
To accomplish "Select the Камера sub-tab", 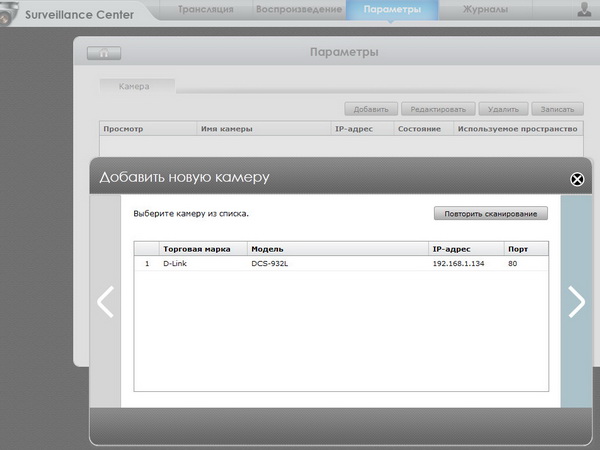I will [134, 87].
